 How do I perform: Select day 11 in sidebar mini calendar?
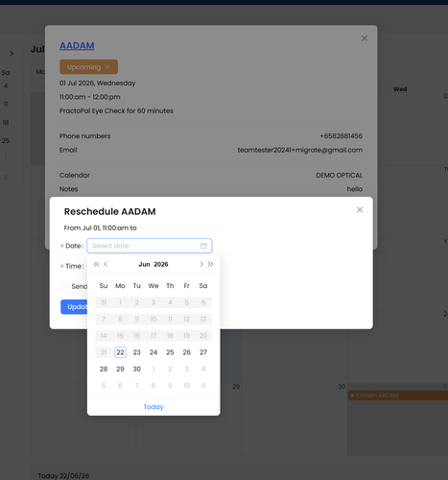pos(6,104)
